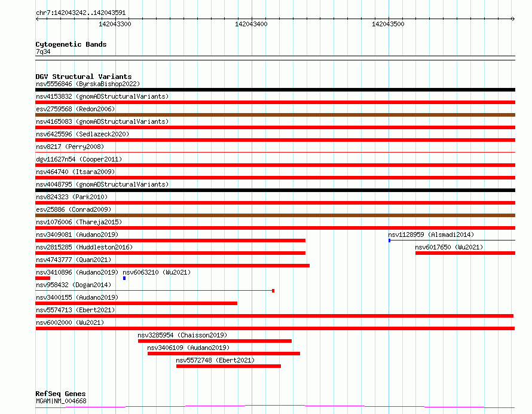Click the blue line under nsv1128959
532x414 pixels.
point(452,241)
